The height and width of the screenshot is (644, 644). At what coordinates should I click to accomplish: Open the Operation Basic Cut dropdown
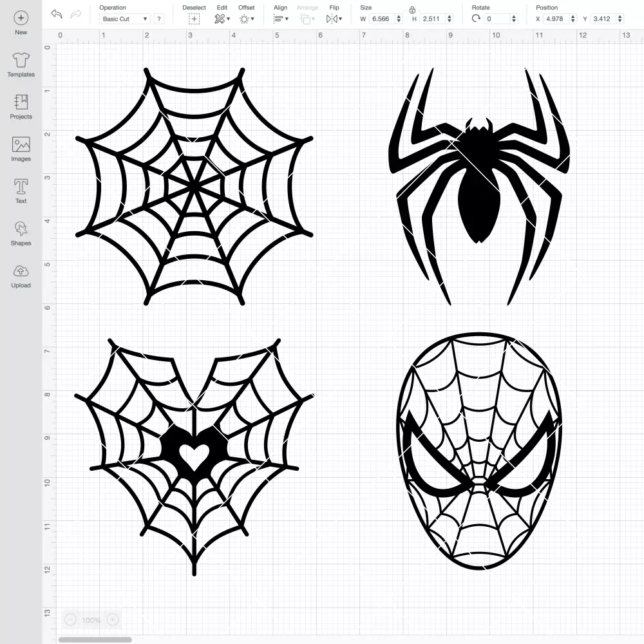coord(124,19)
